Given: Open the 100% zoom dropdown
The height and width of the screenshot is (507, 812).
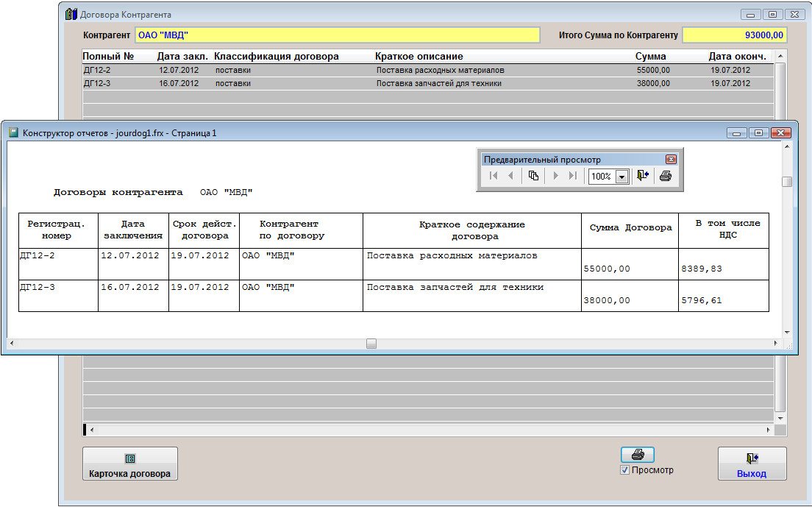Looking at the screenshot, I should click(x=622, y=177).
